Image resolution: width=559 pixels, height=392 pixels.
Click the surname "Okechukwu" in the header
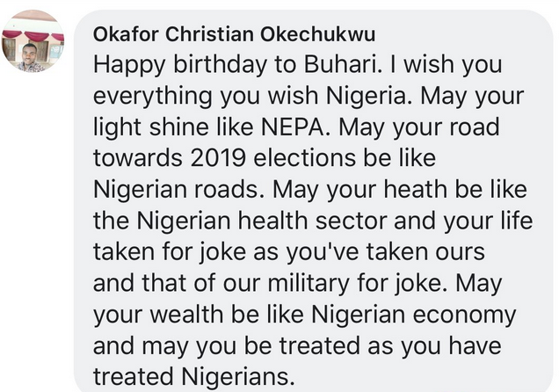[x=317, y=35]
